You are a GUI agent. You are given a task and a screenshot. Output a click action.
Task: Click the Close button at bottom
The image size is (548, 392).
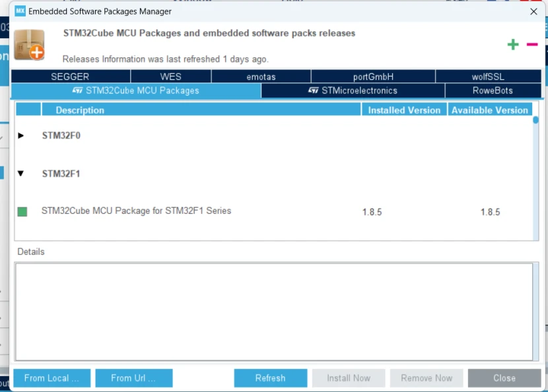[504, 378]
